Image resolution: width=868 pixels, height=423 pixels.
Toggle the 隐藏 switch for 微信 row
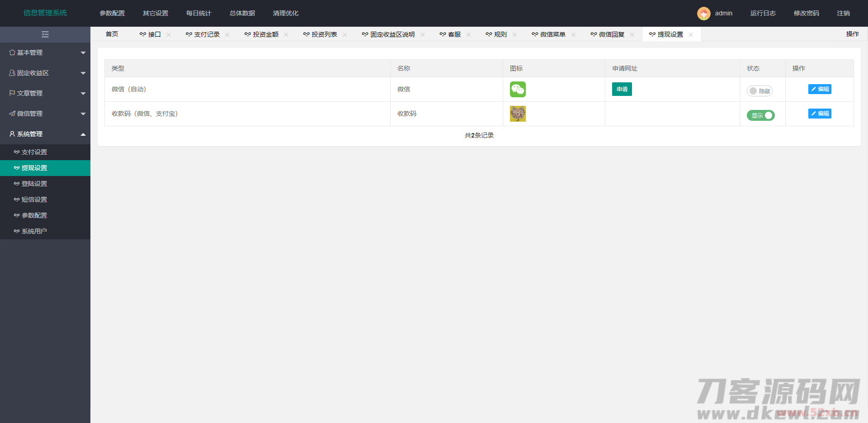pyautogui.click(x=759, y=91)
